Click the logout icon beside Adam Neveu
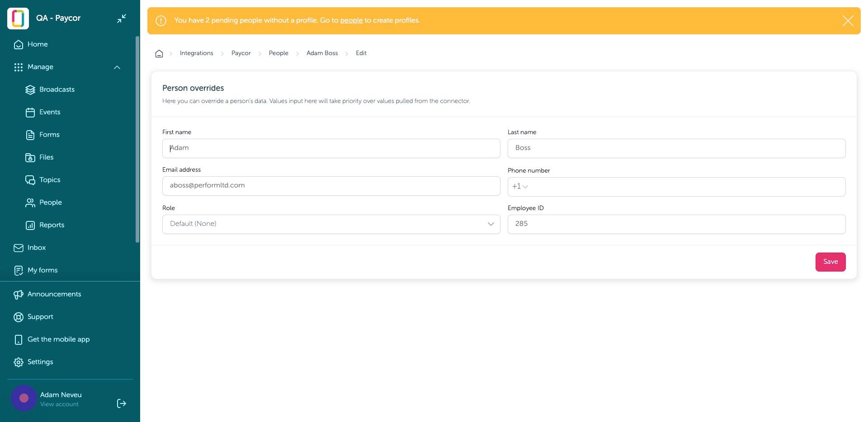Image resolution: width=868 pixels, height=422 pixels. [x=122, y=403]
